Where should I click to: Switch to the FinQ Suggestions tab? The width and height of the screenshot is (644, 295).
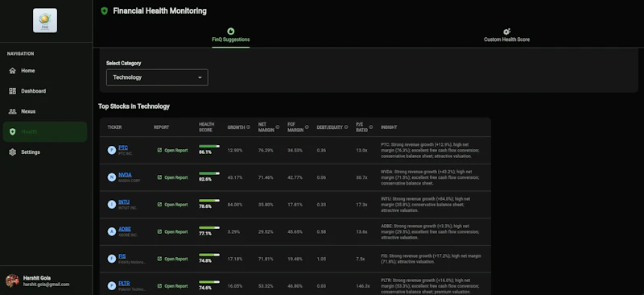[231, 35]
